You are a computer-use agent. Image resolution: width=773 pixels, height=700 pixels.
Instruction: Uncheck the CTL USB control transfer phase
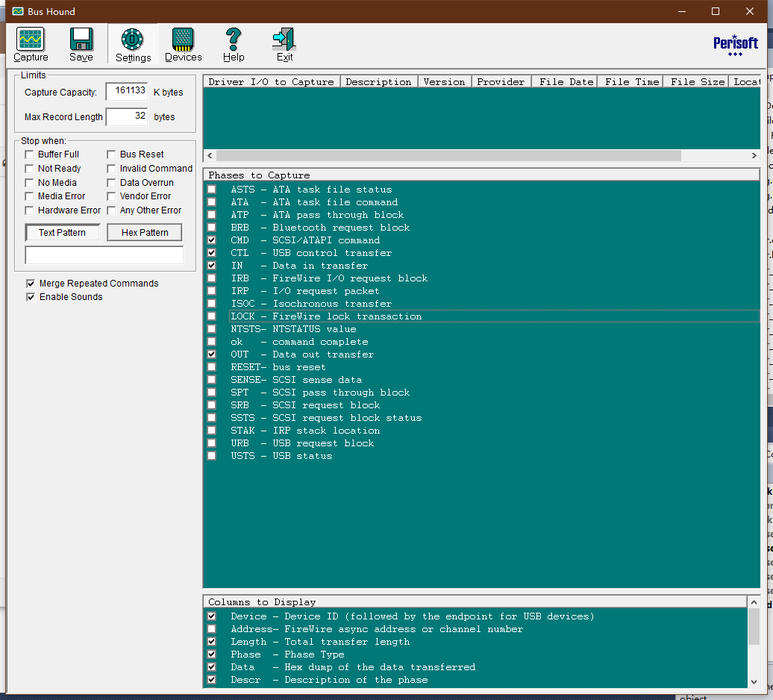point(212,253)
